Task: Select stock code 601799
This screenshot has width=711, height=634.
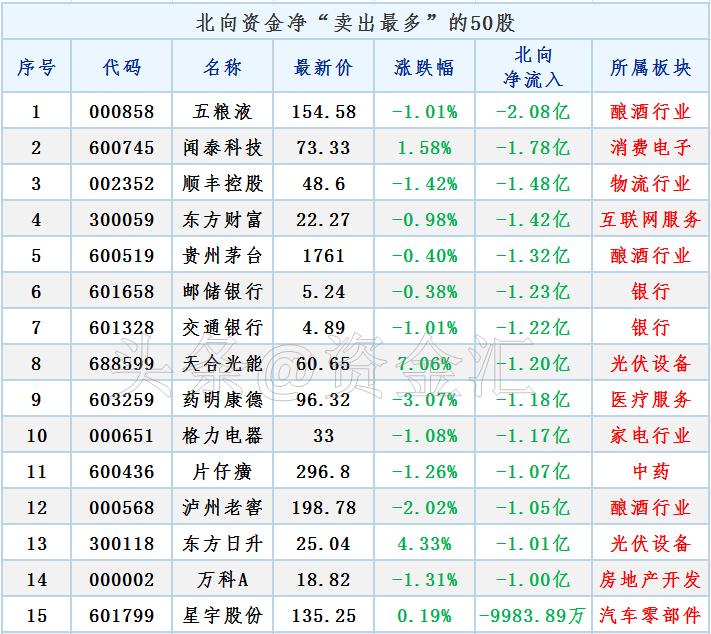Action: (x=122, y=615)
